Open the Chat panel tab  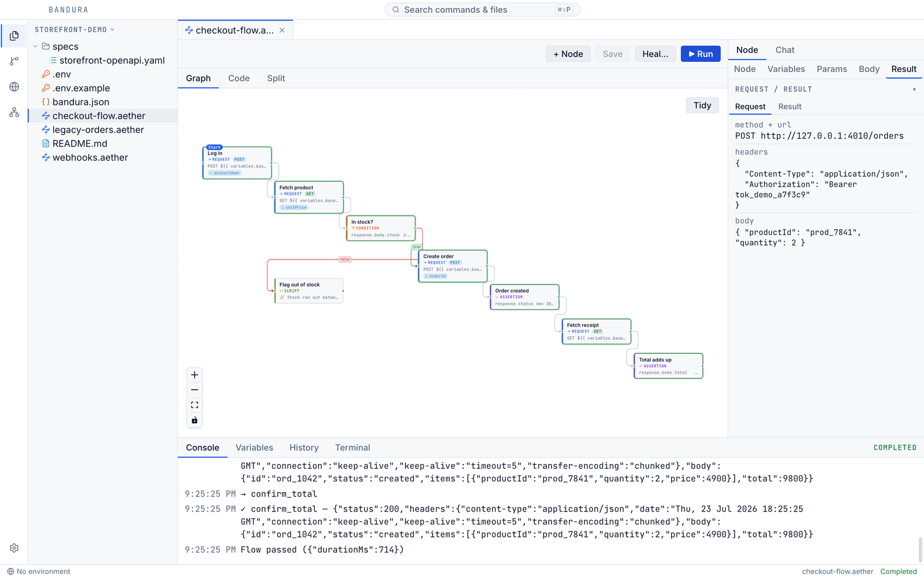[785, 50]
